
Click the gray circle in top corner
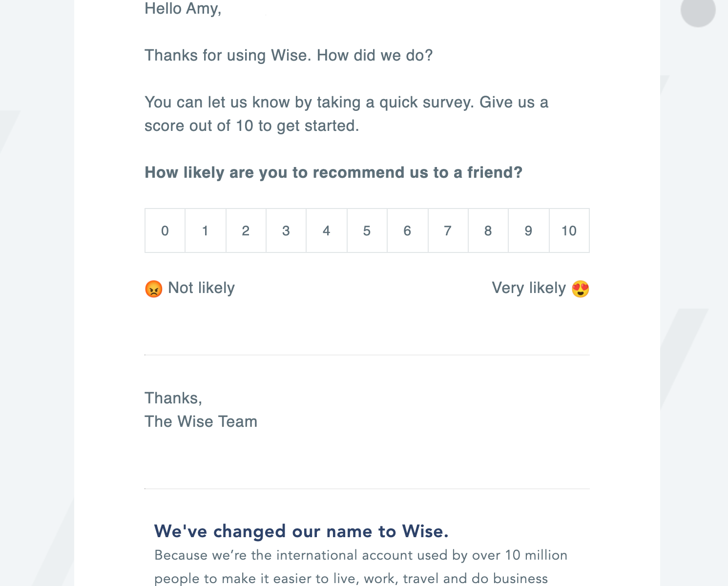point(698,10)
